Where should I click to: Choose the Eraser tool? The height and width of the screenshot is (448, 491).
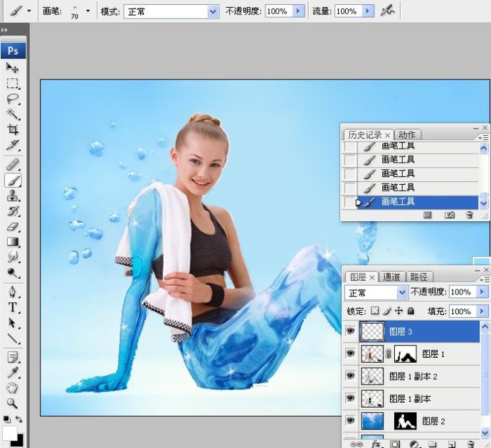(13, 227)
